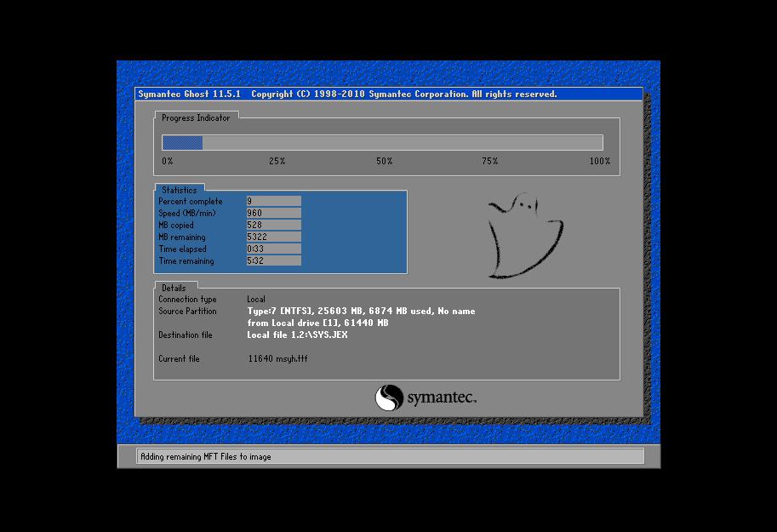
Task: Click the 50% progress scale label
Action: [385, 161]
